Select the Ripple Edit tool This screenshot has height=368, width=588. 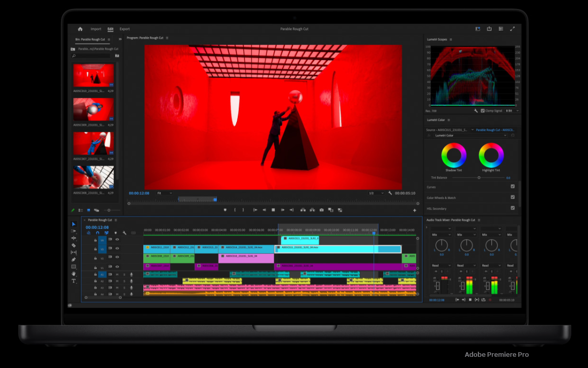(74, 238)
